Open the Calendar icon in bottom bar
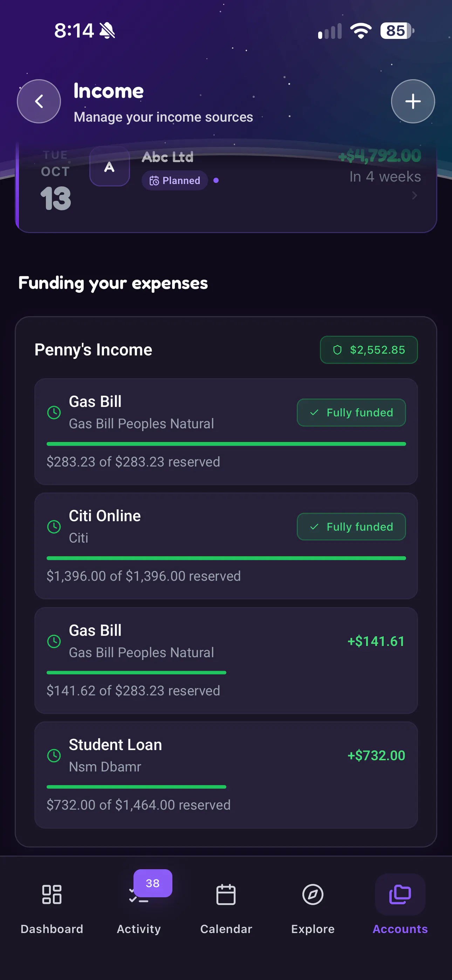 point(226,894)
